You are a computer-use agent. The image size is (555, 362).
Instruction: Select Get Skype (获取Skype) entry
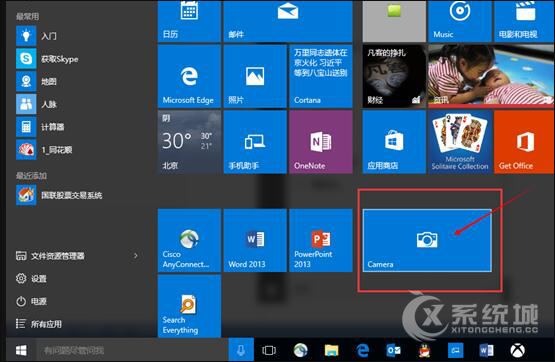pos(47,58)
